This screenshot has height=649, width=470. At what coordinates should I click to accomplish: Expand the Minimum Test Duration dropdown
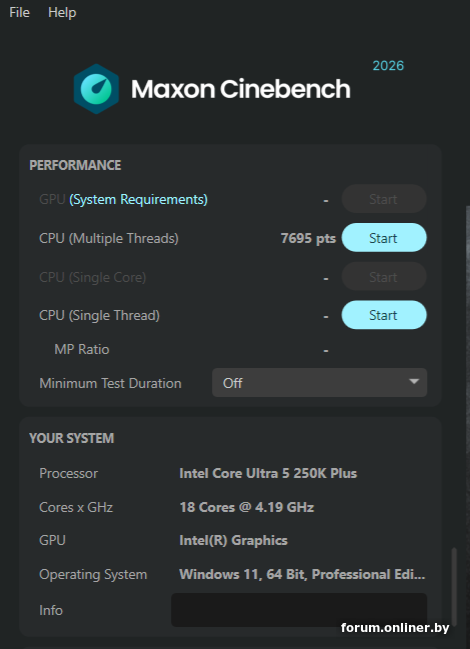(319, 383)
